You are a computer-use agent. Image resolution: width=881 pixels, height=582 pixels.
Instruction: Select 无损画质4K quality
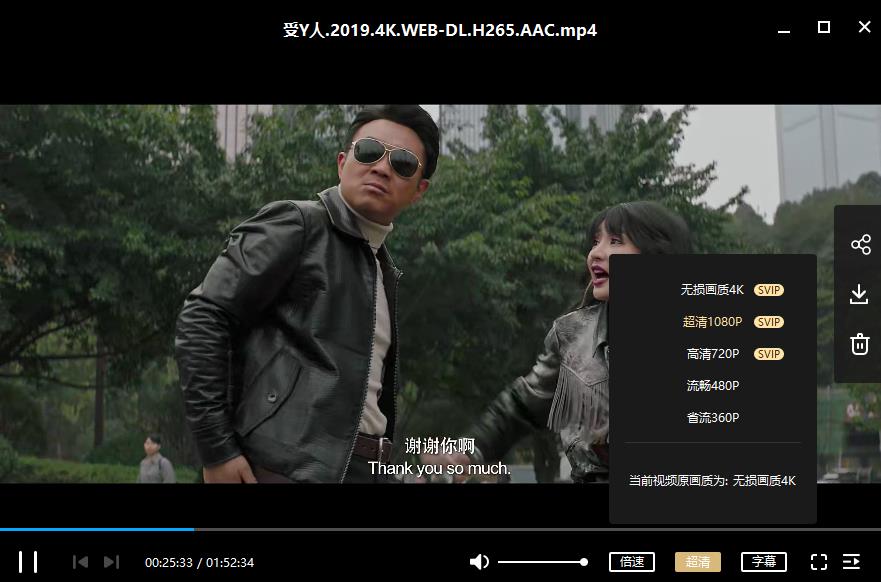(x=712, y=290)
